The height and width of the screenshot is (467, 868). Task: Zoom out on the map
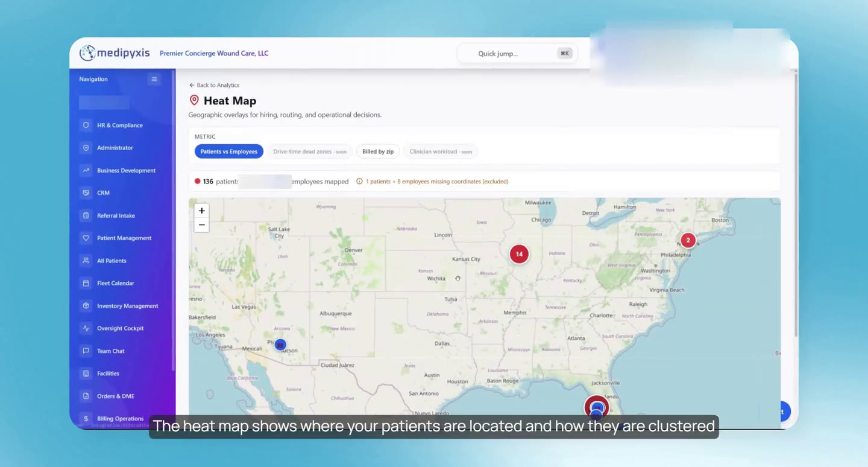pyautogui.click(x=202, y=225)
